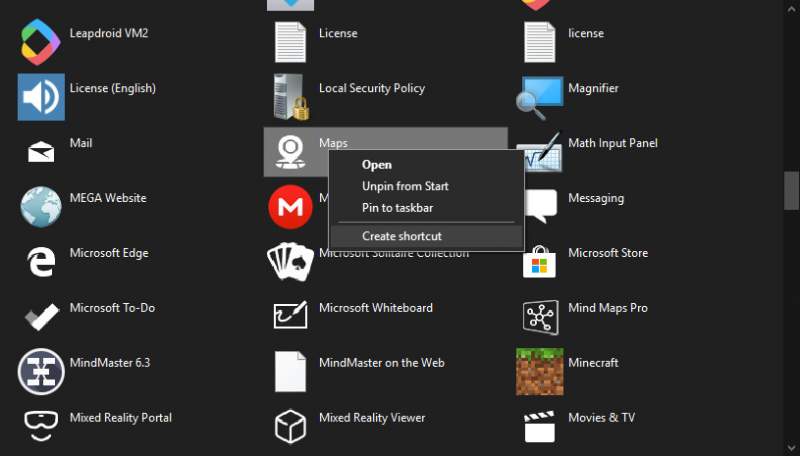Click the Local Security Policy label
Image resolution: width=800 pixels, height=456 pixels.
point(372,88)
